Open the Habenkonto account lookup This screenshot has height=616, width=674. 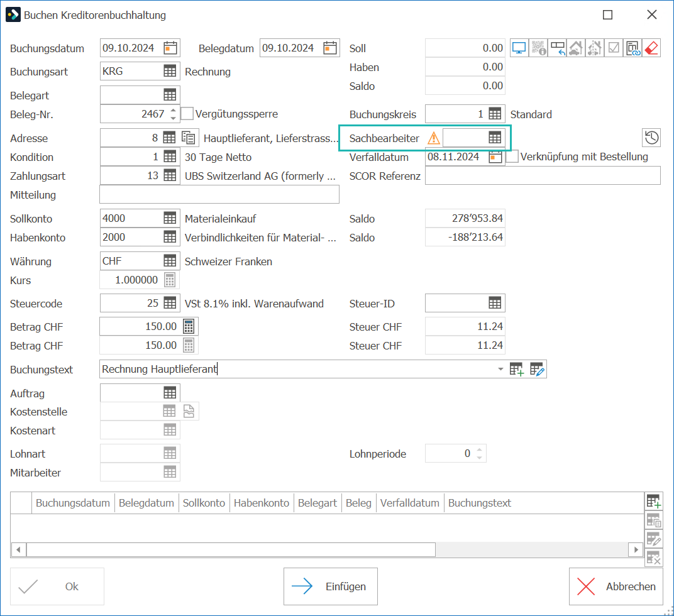click(170, 238)
